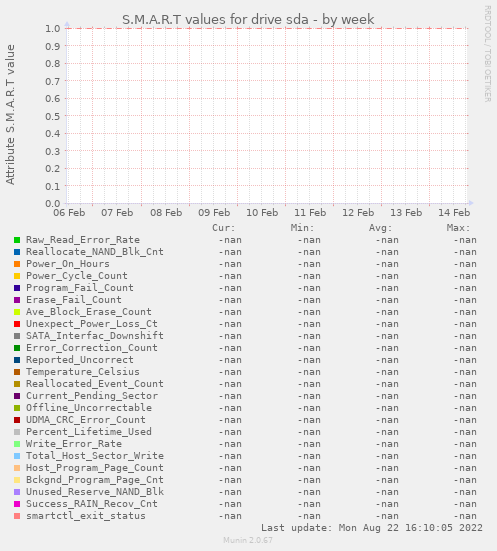Click the UDMA_CRC_Error_Count legend text

[86, 420]
